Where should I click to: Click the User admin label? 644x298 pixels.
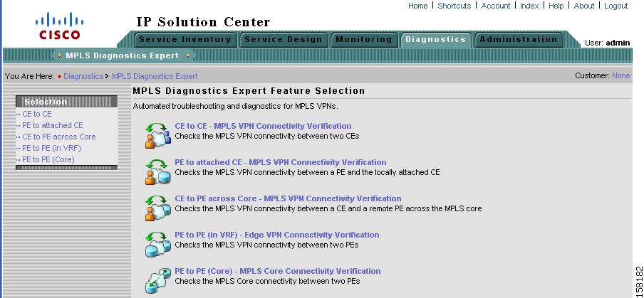point(607,43)
